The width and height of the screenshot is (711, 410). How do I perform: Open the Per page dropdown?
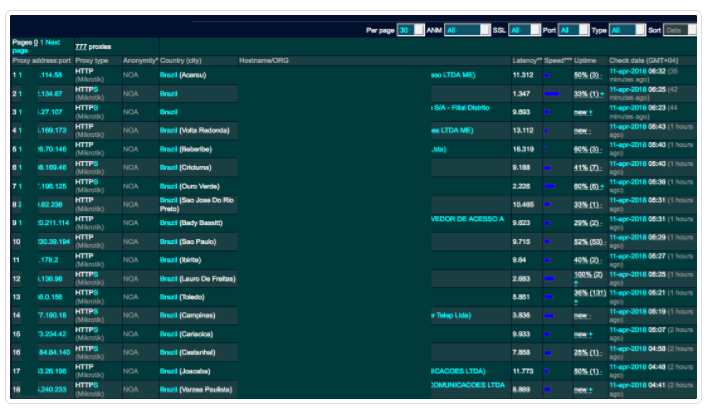point(410,30)
